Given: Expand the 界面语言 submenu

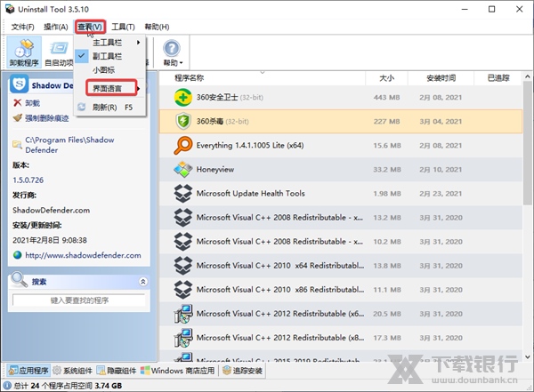Looking at the screenshot, I should (110, 88).
